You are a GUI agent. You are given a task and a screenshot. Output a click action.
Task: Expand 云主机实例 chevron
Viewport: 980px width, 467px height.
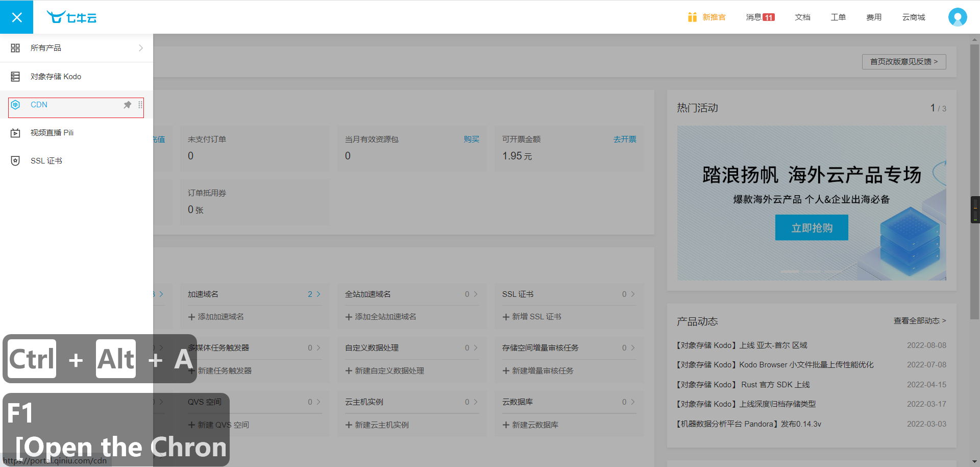click(476, 402)
